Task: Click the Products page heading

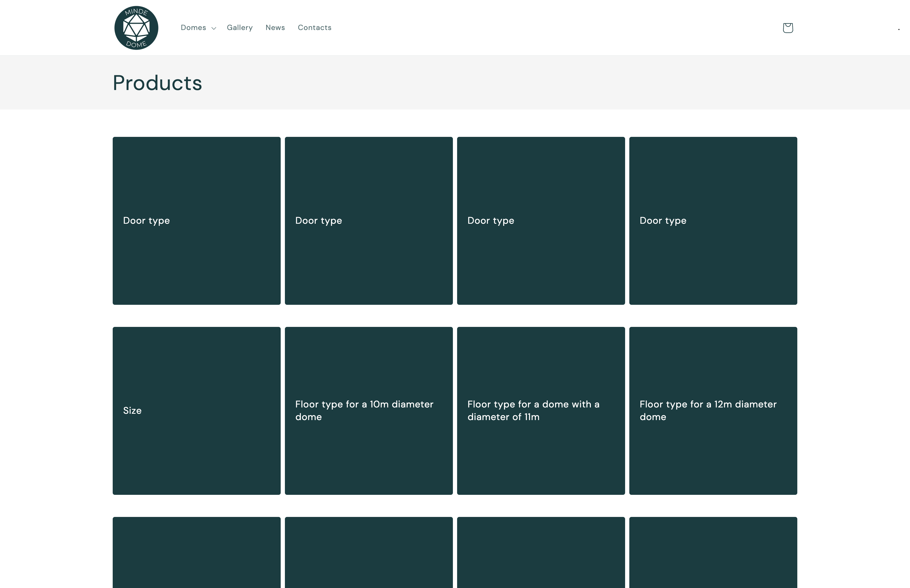Action: [x=157, y=82]
